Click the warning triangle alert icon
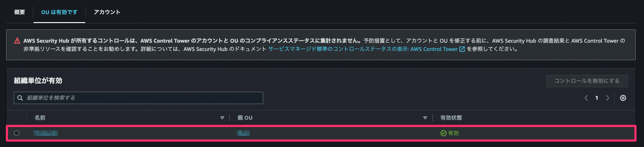644x147 pixels. pyautogui.click(x=18, y=41)
